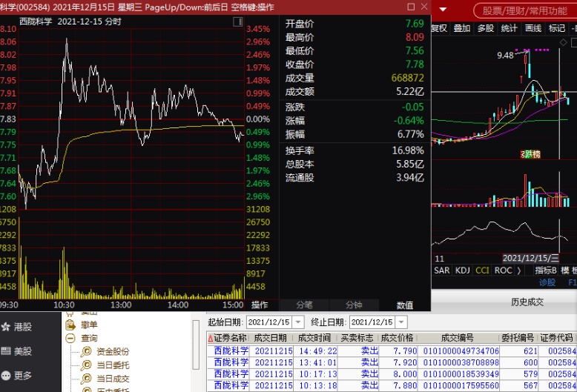Click the 画线 toolbar button
The height and width of the screenshot is (392, 577).
click(533, 28)
